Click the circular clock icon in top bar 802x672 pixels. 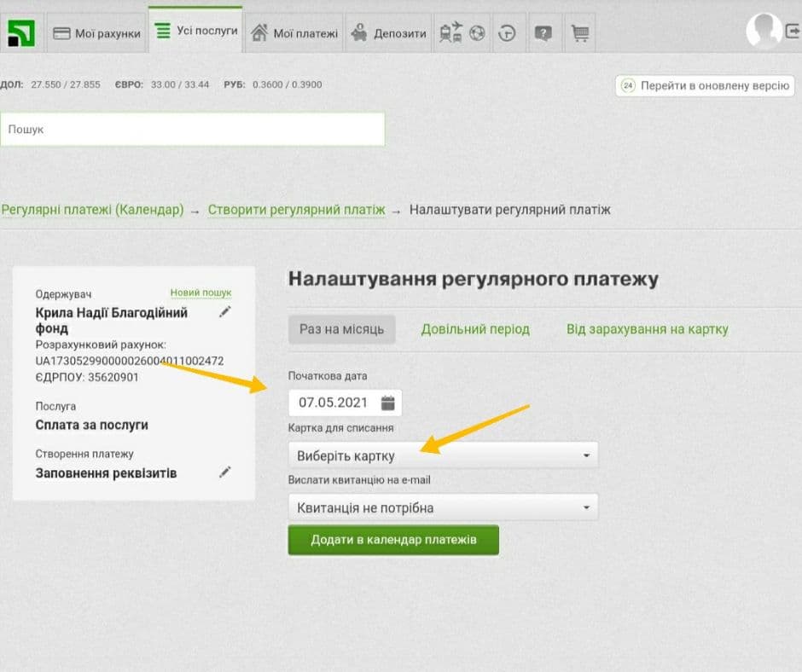pyautogui.click(x=507, y=33)
